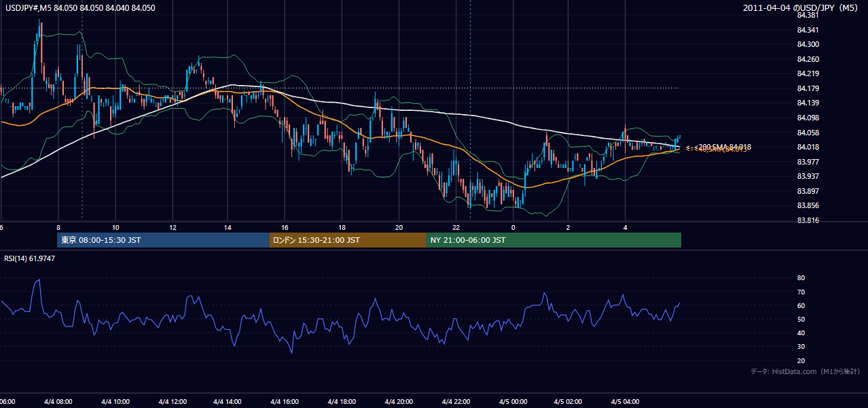
Task: Click price axis value 83.816
Action: coord(807,220)
